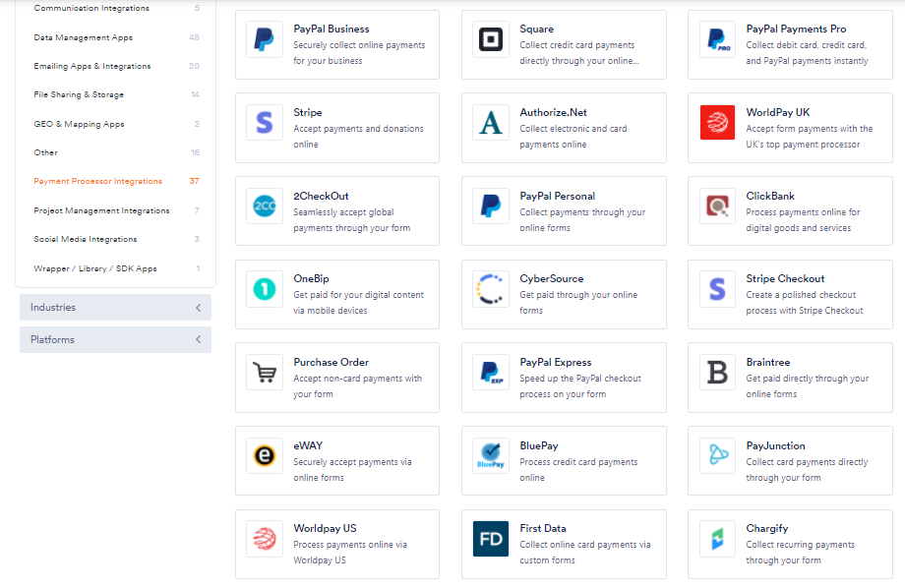905x588 pixels.
Task: Open Social Media Integrations category
Action: point(115,239)
